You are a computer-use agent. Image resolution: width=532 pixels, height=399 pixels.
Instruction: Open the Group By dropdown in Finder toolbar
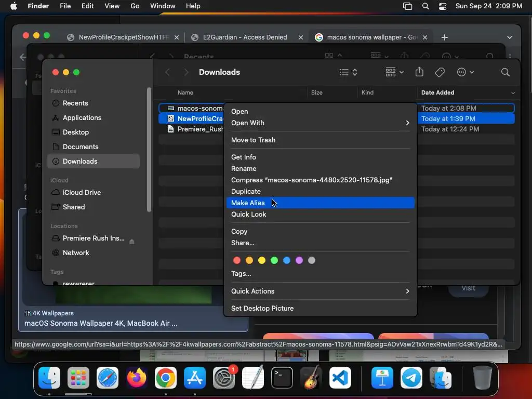click(x=395, y=72)
